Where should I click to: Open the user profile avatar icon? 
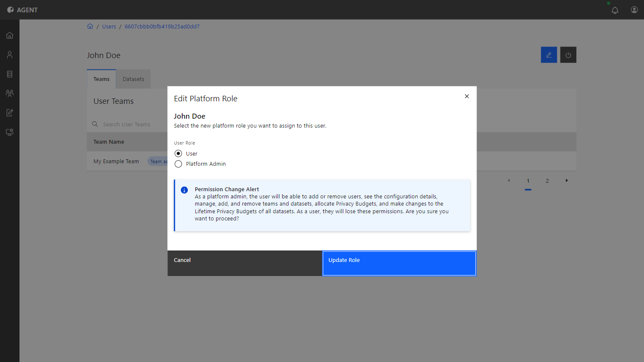point(634,10)
